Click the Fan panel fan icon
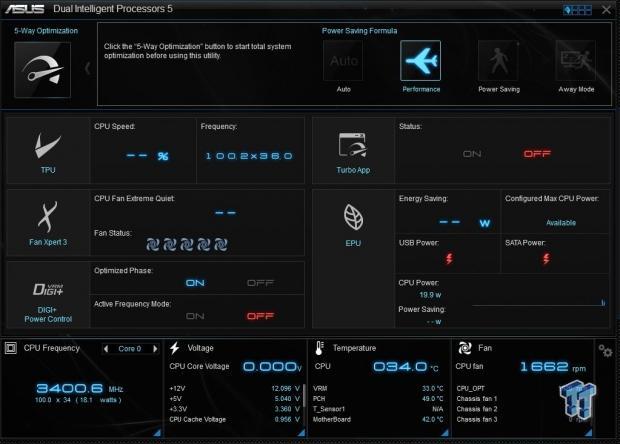The image size is (620, 444). 465,348
